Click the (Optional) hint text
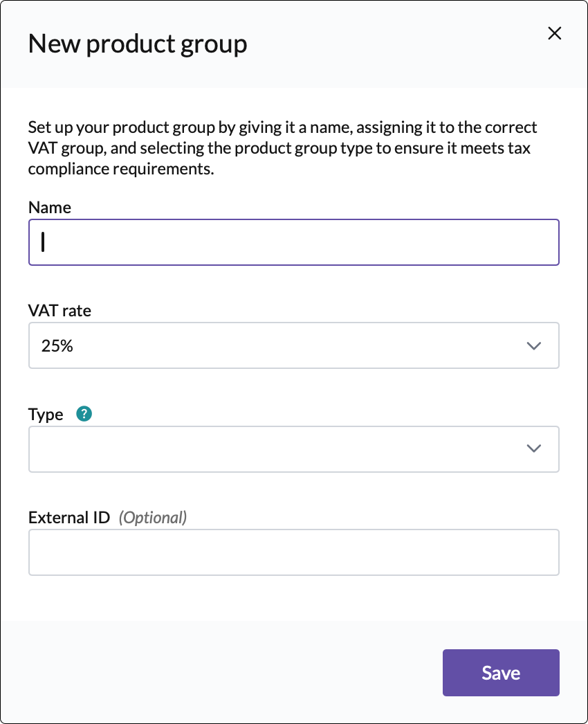The width and height of the screenshot is (588, 724). 153,517
